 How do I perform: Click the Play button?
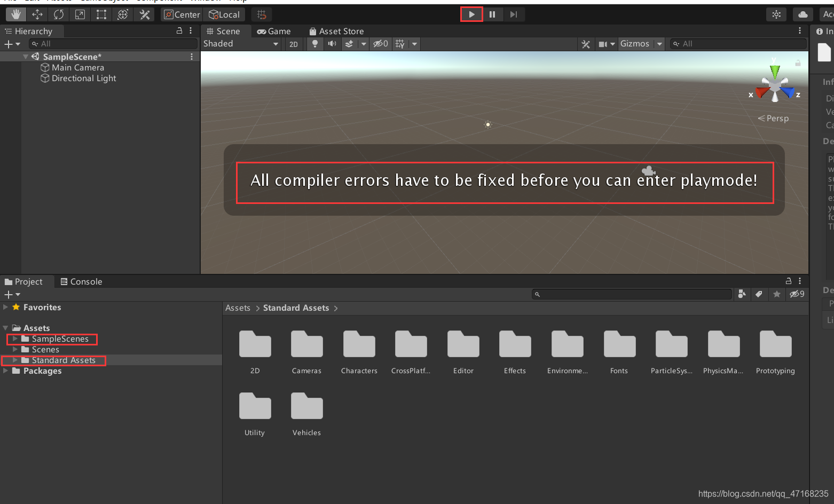click(471, 14)
